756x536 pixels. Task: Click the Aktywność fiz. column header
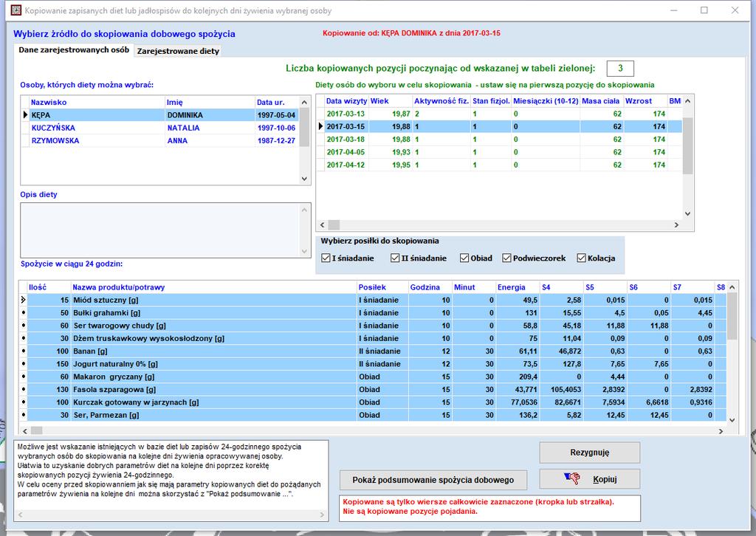(x=441, y=100)
